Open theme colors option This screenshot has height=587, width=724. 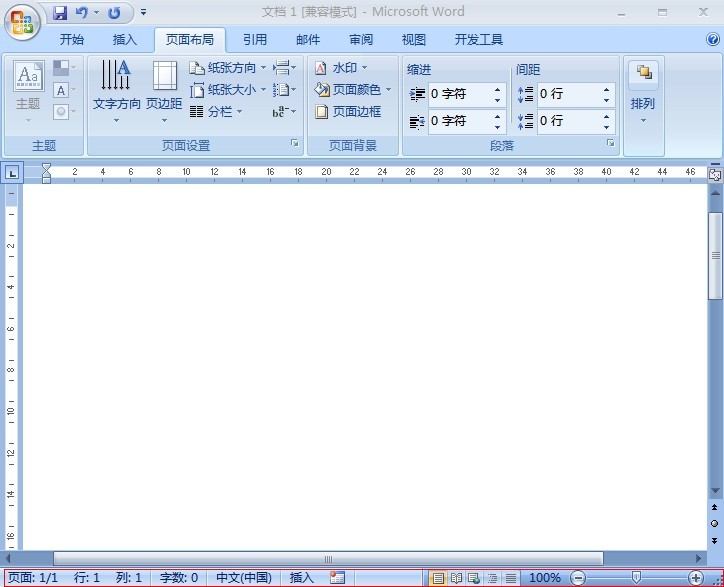coord(64,68)
